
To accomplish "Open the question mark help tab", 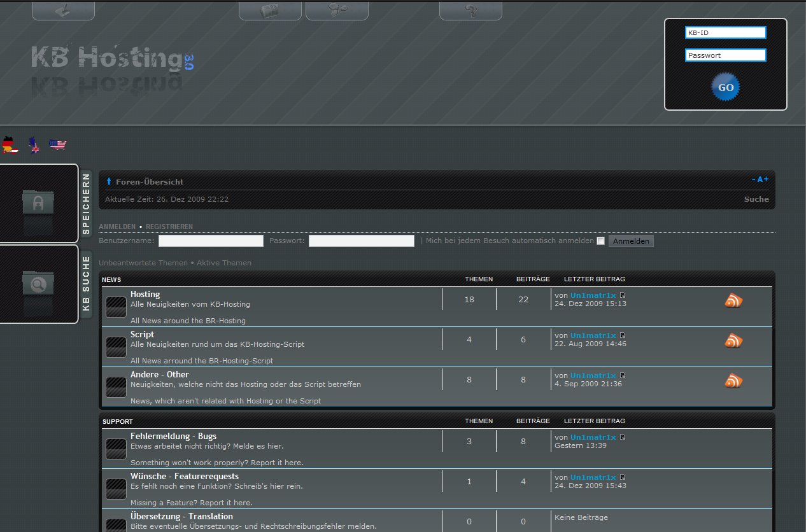I will [x=470, y=10].
